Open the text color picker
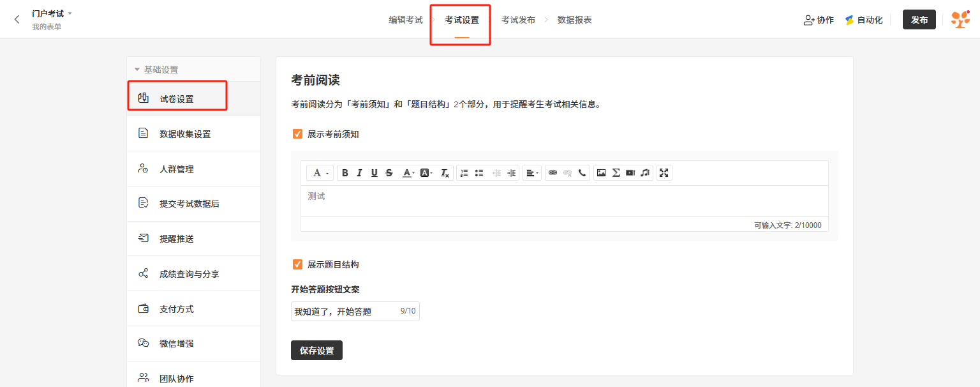Viewport: 980px width, 387px height. pyautogui.click(x=408, y=173)
